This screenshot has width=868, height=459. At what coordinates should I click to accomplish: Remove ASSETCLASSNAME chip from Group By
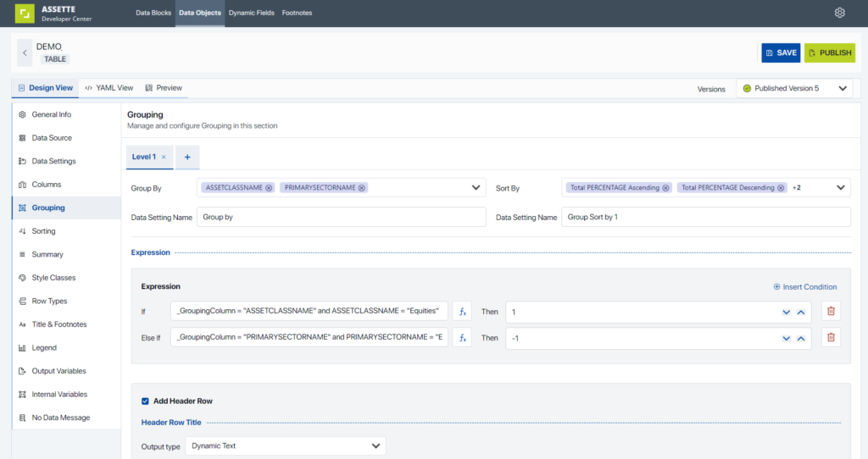pyautogui.click(x=269, y=188)
